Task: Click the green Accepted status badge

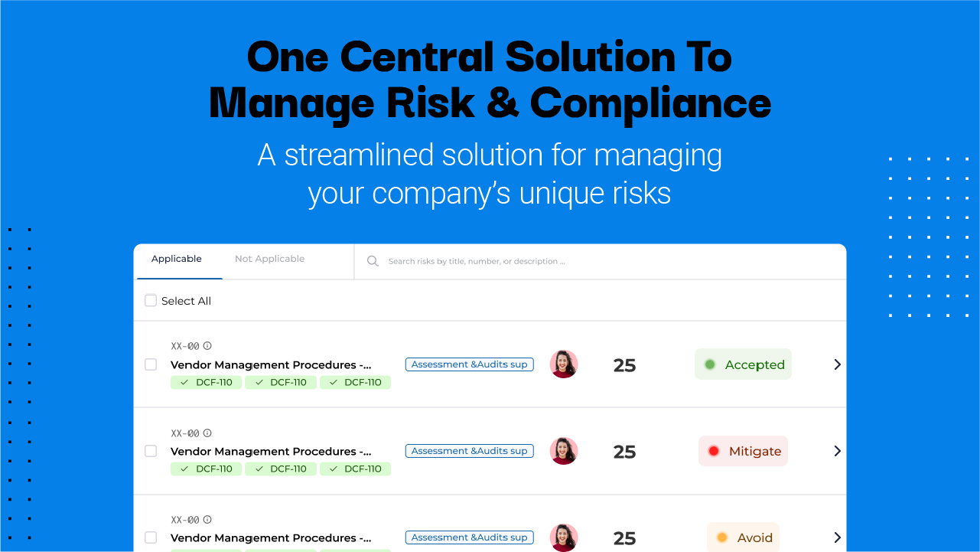Action: pyautogui.click(x=743, y=364)
